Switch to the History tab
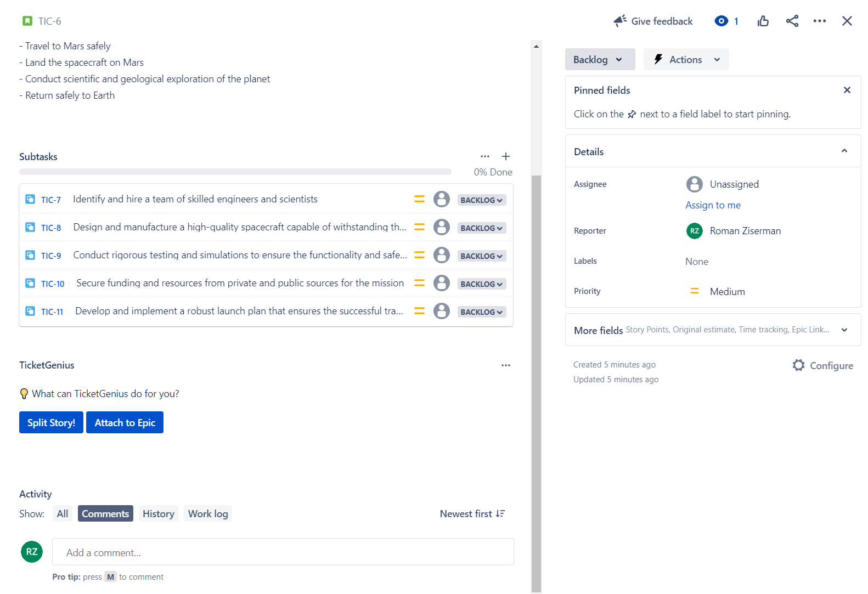Screen dimensions: 868x594 (158, 513)
